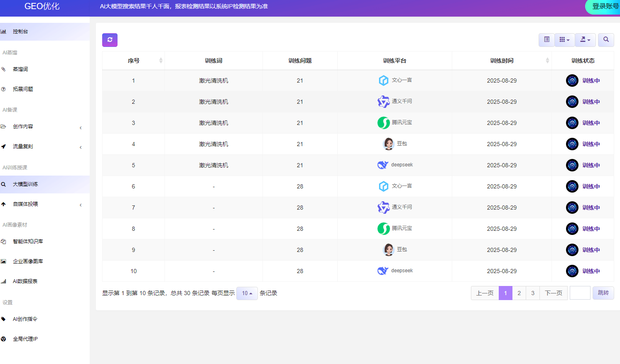Click the 控制台 dashboard icon
The height and width of the screenshot is (364, 620).
click(4, 31)
